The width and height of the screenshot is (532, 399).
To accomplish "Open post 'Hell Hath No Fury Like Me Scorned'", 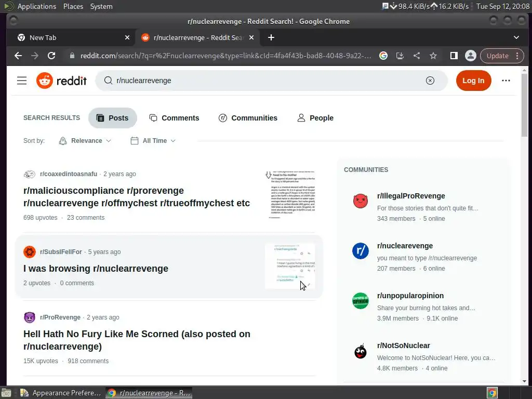I will (137, 340).
